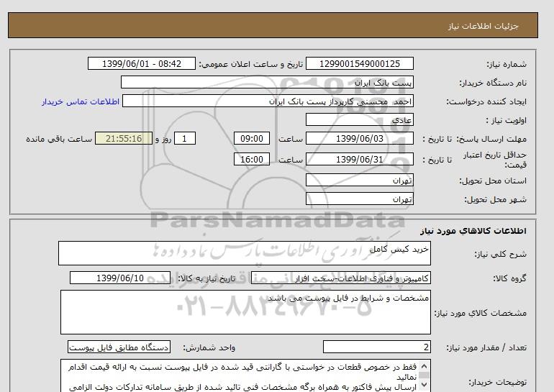Click the label ایجاد کننده درخواست
Screen dimensions: 554x392
(x=486, y=101)
